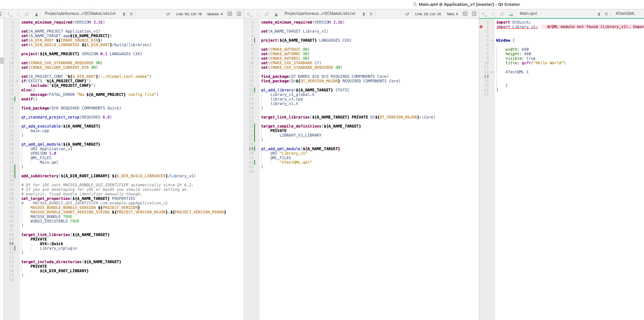Split the left editor pane
Image resolution: width=644 pixels, height=320 pixels.
point(230,14)
